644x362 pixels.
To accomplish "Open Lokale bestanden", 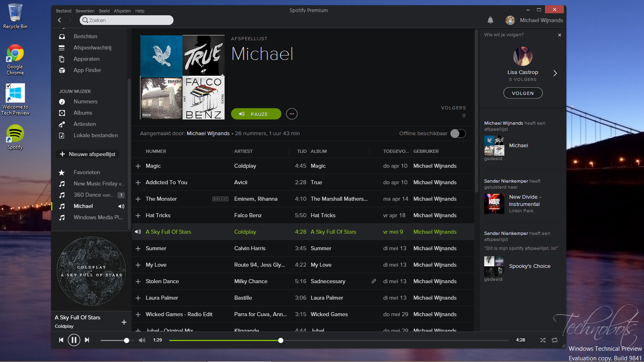I will pos(95,135).
